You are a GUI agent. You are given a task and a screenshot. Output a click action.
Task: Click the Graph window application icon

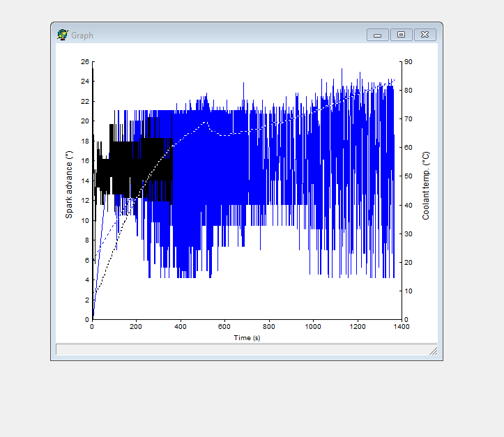tap(62, 35)
